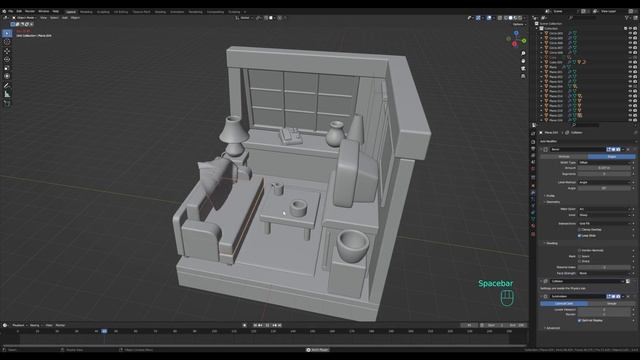Select the Move tool

(7, 51)
